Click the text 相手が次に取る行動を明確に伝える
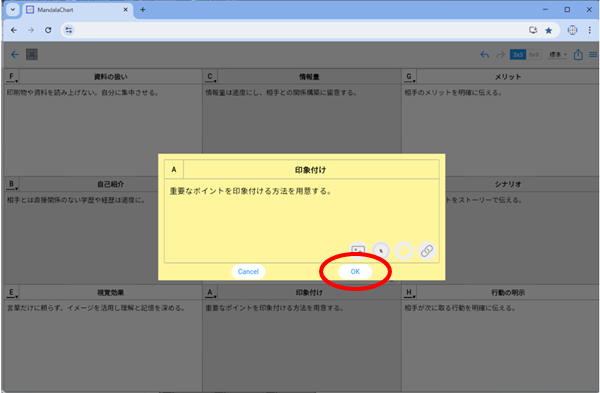The width and height of the screenshot is (600, 393). point(460,308)
